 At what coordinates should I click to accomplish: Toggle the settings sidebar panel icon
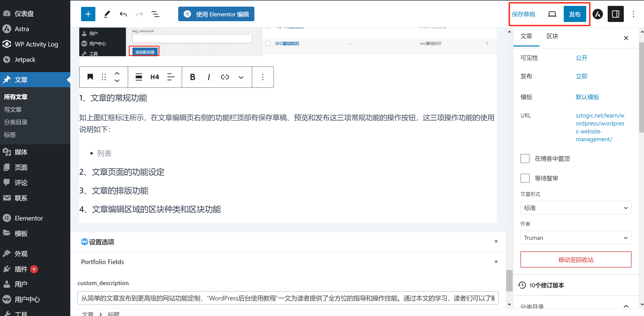[616, 14]
